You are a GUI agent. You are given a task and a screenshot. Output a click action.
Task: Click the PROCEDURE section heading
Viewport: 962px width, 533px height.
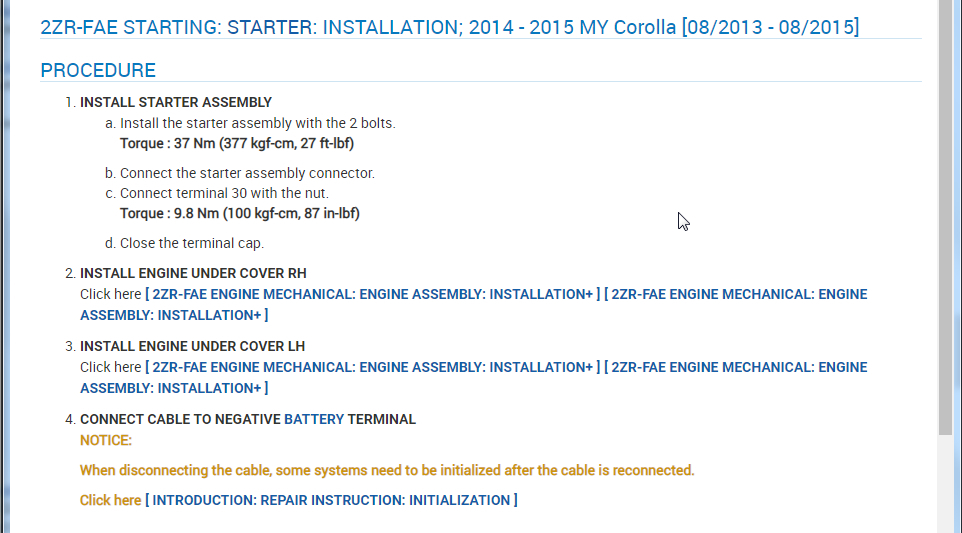[98, 70]
